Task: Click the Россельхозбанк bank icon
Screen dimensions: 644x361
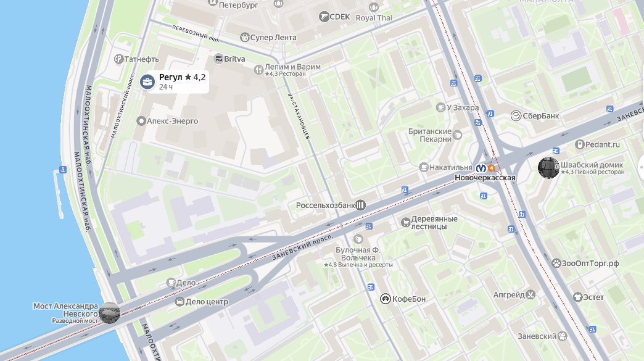Action: coord(361,205)
